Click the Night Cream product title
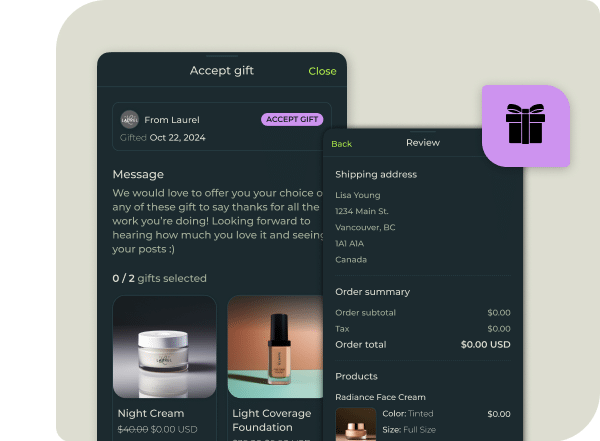This screenshot has height=441, width=600. (151, 413)
